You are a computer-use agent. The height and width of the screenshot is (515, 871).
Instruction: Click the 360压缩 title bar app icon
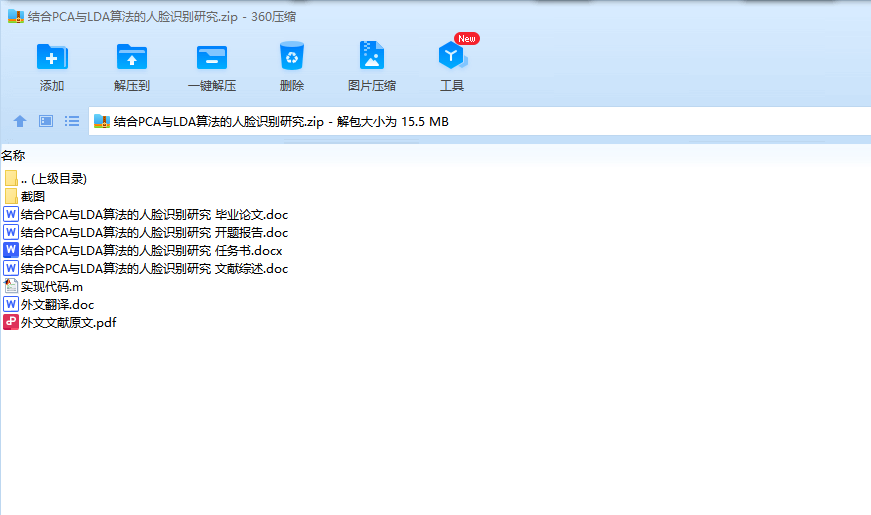[16, 17]
